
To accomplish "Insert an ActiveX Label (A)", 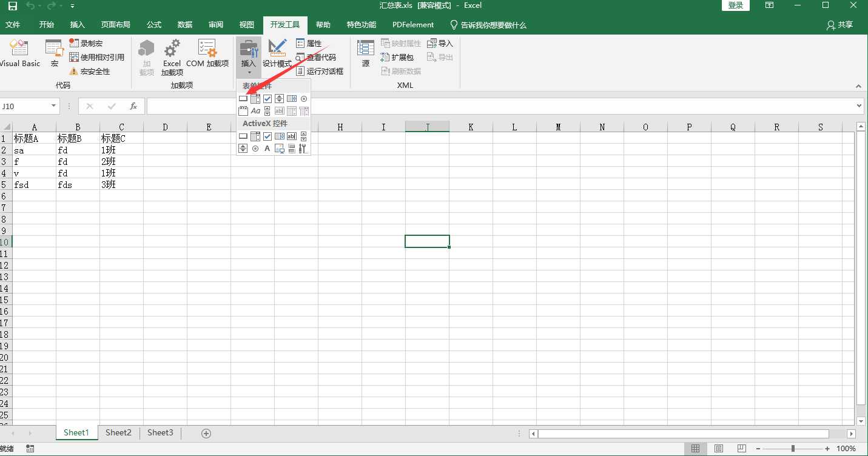I will coord(267,149).
